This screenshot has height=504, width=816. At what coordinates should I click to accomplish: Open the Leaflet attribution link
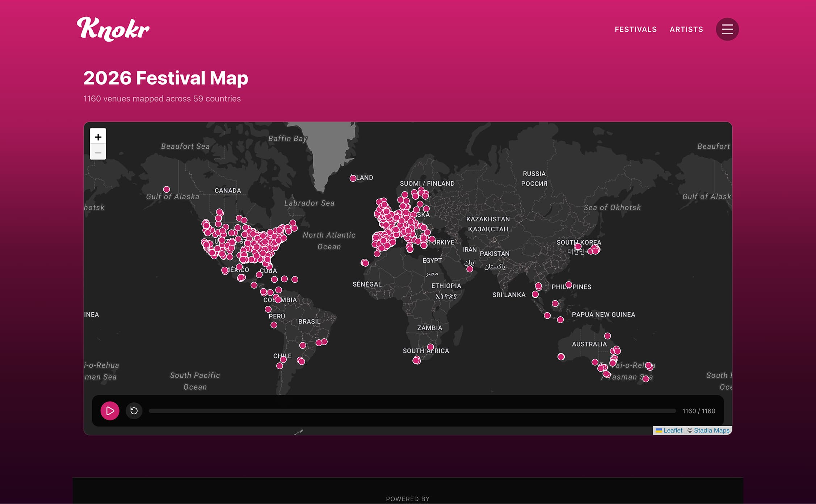click(673, 430)
